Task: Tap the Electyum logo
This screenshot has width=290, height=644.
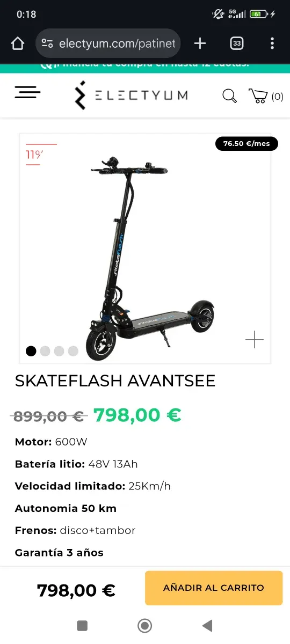Action: (131, 95)
